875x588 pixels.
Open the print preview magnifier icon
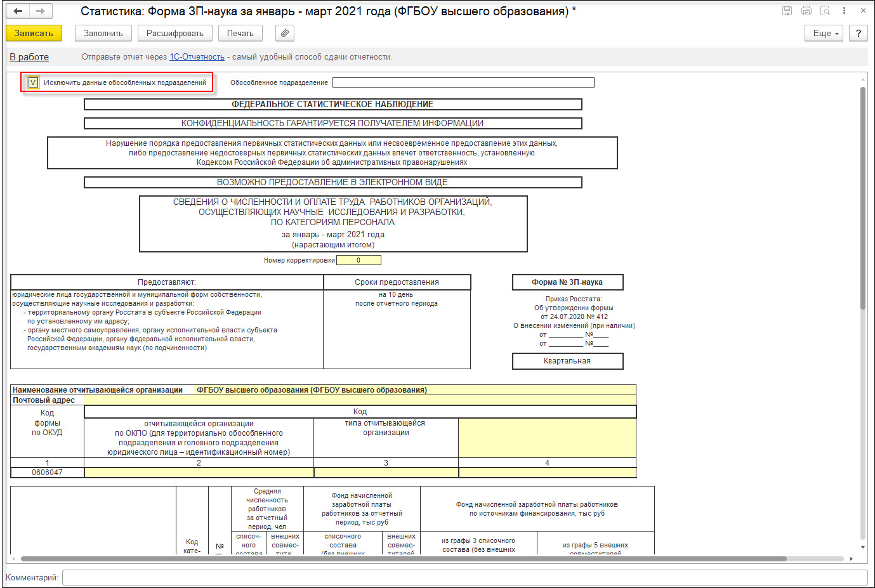pos(825,11)
